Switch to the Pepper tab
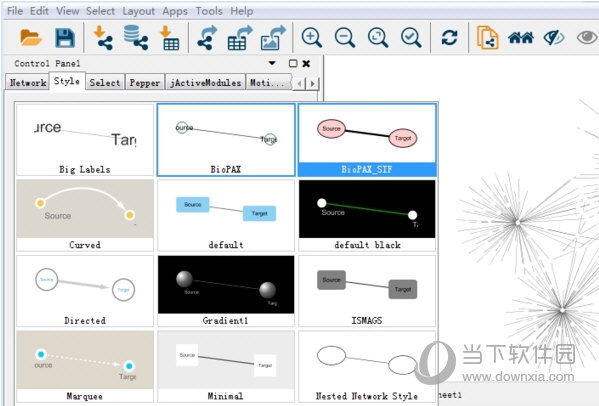The width and height of the screenshot is (599, 406). [144, 82]
